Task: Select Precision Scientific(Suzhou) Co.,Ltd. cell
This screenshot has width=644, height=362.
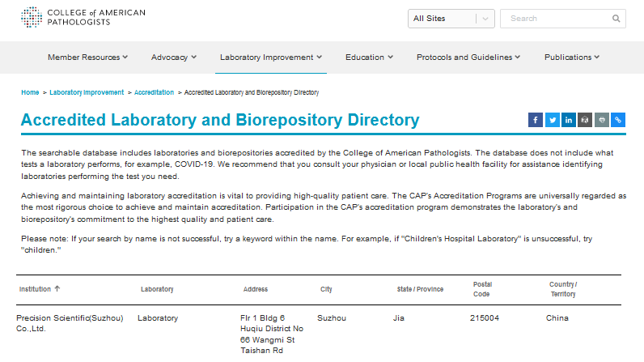Action: coord(70,323)
